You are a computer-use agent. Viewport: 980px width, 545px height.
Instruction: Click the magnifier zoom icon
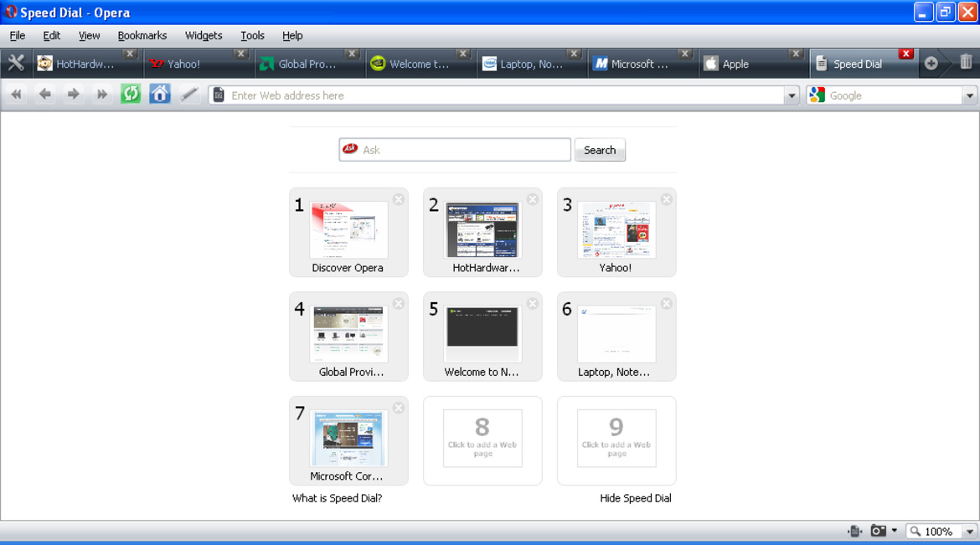(x=915, y=532)
